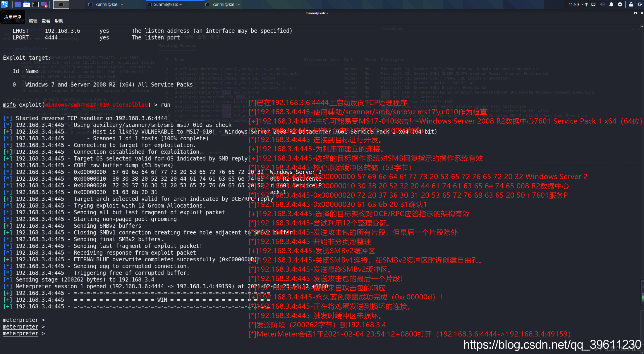Click the show desktop panel icon
The image size is (644, 354).
(18, 4)
